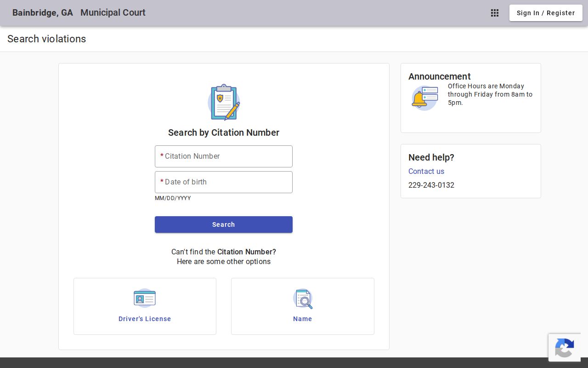Click "Can't find the Citation Number?" text
The image size is (588, 368).
[x=224, y=252]
